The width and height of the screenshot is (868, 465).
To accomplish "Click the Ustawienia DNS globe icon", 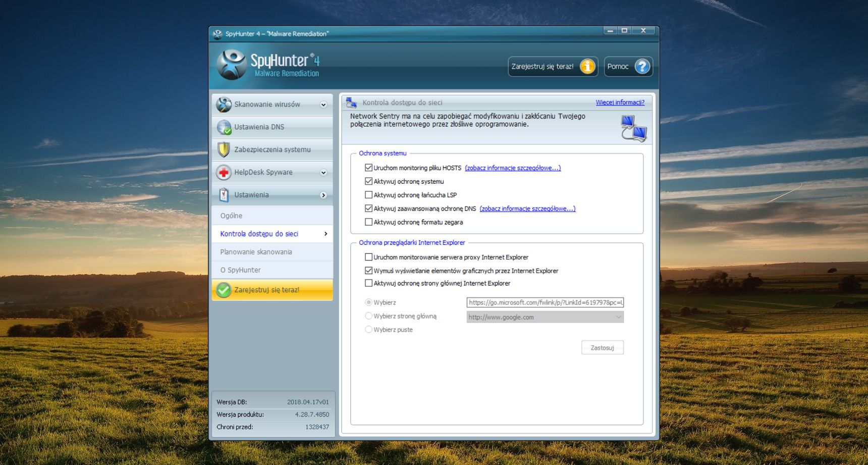I will (224, 127).
